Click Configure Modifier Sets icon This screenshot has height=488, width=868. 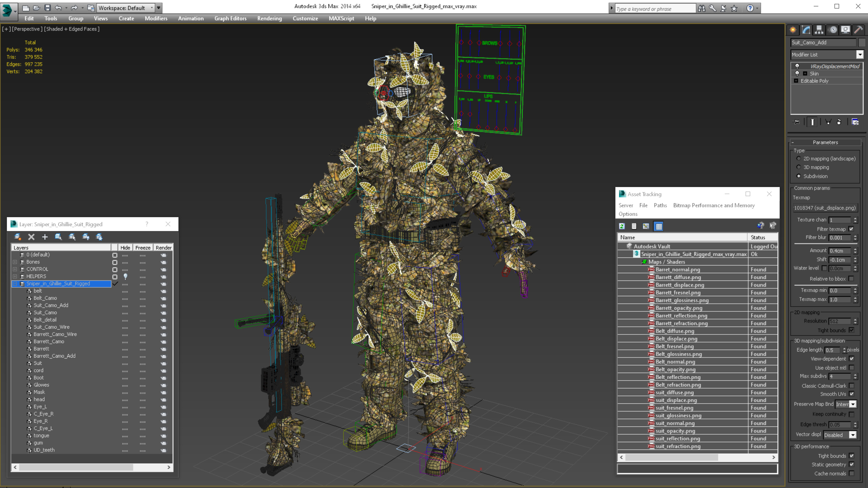click(855, 122)
